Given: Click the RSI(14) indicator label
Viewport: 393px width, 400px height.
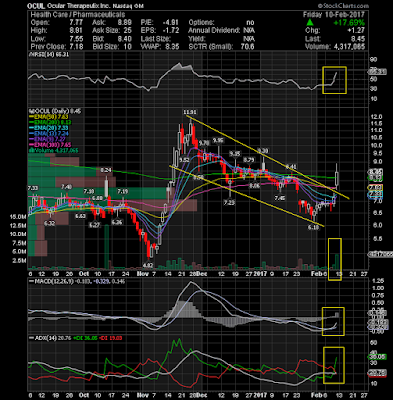Looking at the screenshot, I should tap(39, 55).
